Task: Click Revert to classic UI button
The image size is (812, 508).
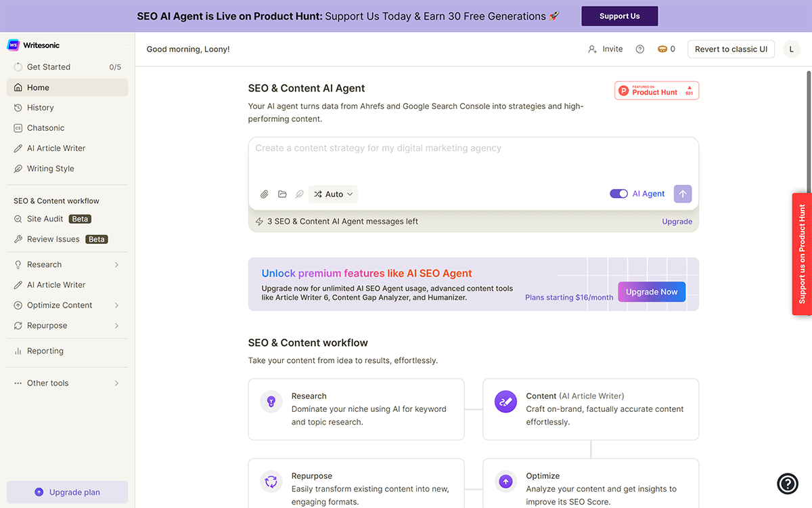Action: tap(731, 49)
